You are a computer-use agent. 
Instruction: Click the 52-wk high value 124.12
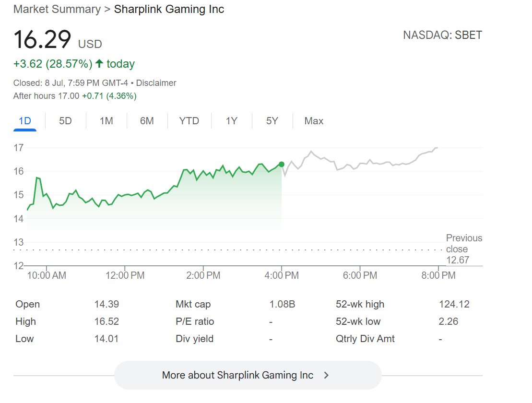[x=454, y=304]
